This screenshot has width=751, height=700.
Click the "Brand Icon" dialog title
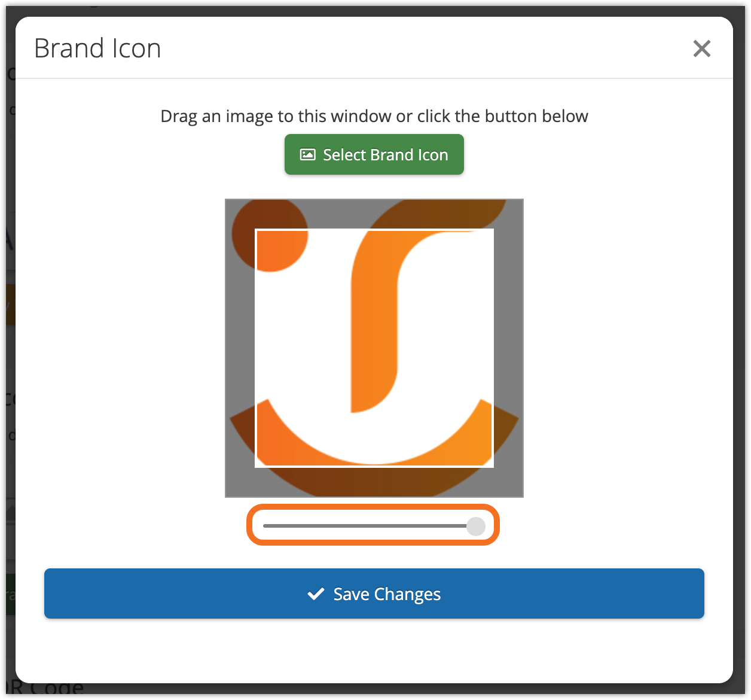click(97, 48)
